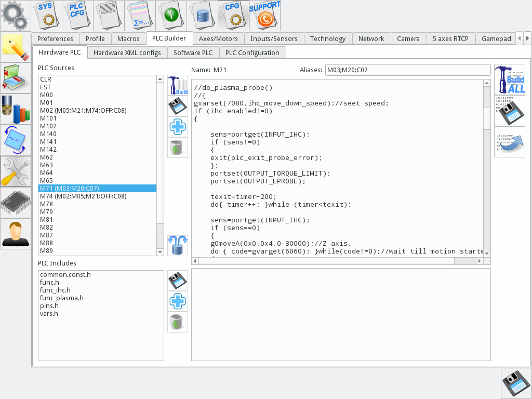This screenshot has height=399, width=532.
Task: Add new PLC source with plus icon
Action: point(178,127)
